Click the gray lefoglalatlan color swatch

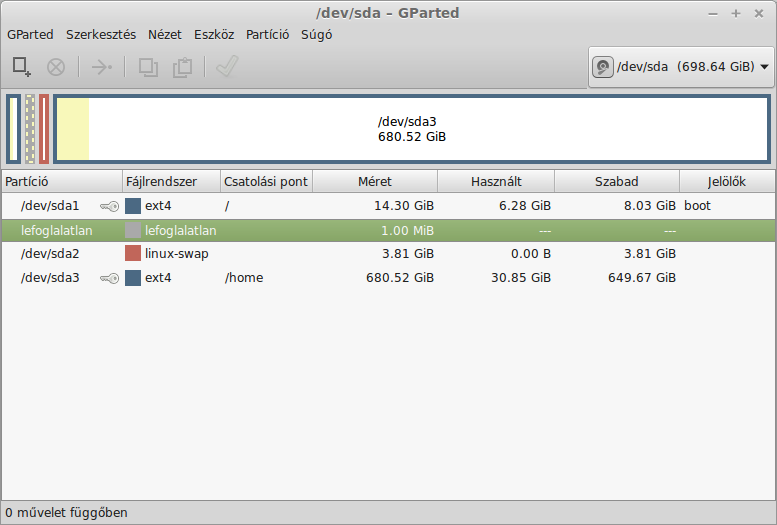(133, 231)
